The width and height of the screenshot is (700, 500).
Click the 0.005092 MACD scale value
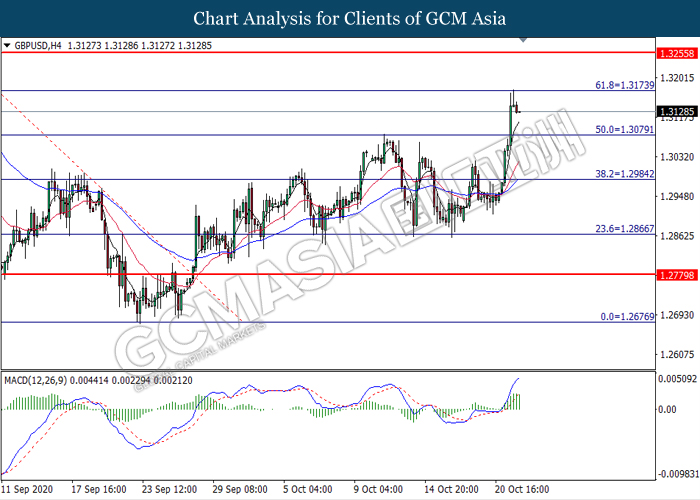(675, 379)
